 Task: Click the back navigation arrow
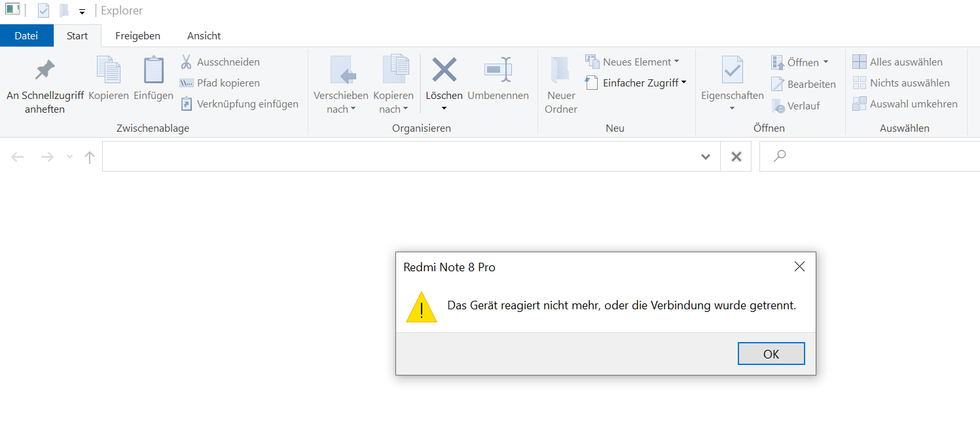(x=18, y=157)
